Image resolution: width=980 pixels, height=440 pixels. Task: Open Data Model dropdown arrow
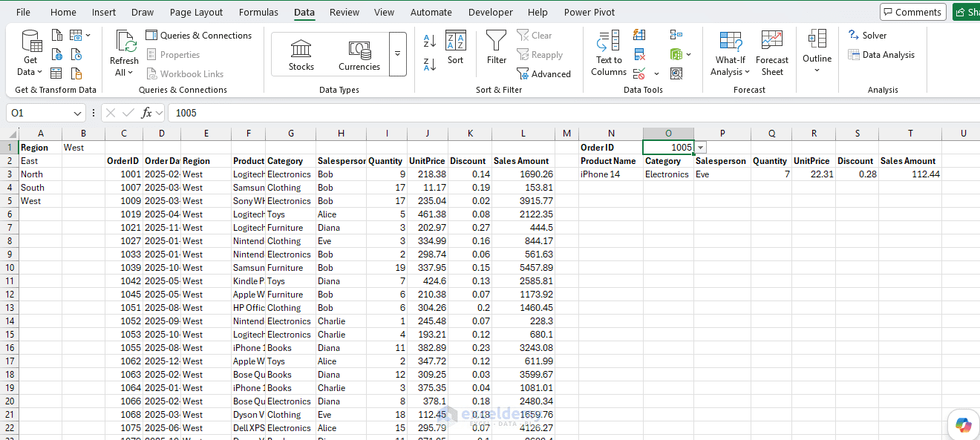pyautogui.click(x=689, y=54)
